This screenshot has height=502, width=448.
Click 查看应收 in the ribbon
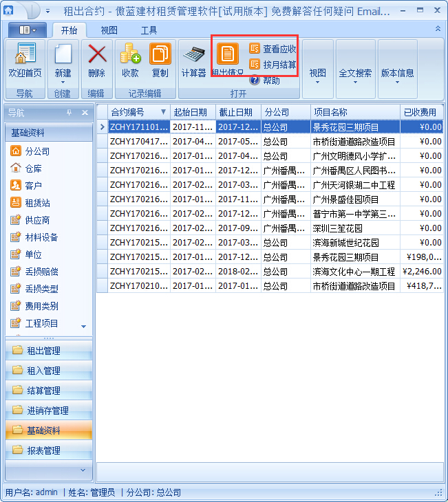273,49
